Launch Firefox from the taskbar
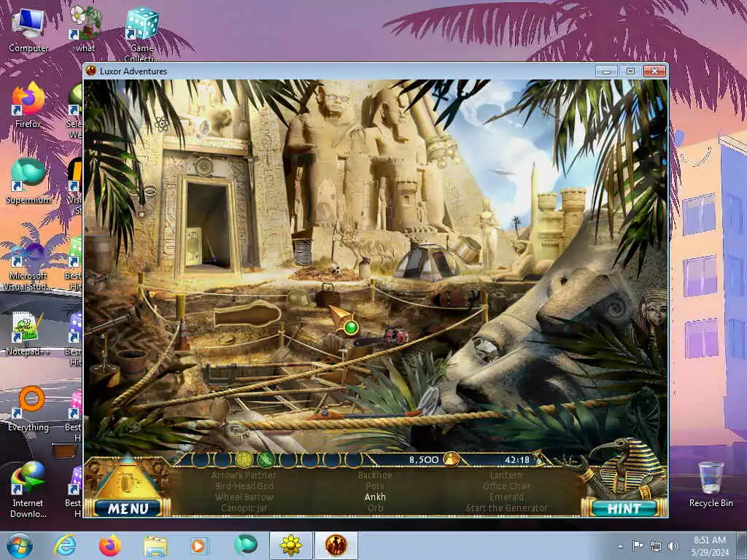747x560 pixels. (110, 545)
